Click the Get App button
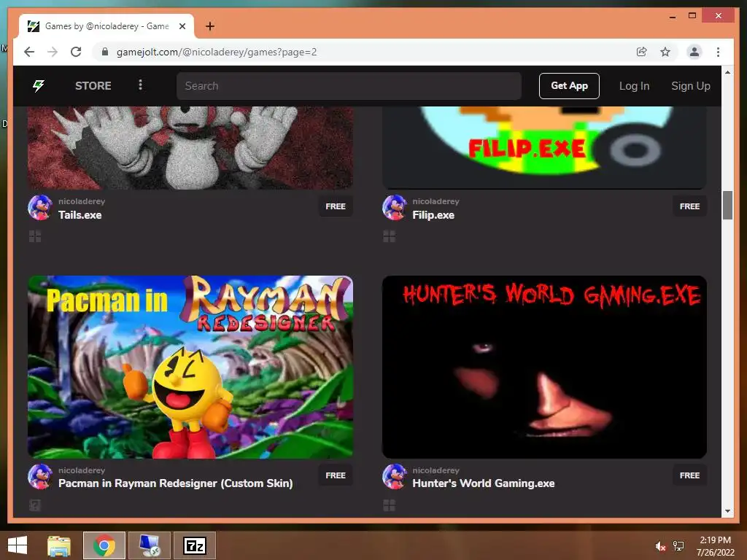This screenshot has height=560, width=747. (x=569, y=86)
